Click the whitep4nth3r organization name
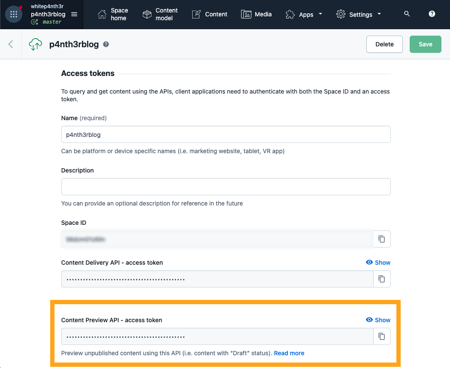Viewport: 450px width, 368px height. click(x=47, y=6)
